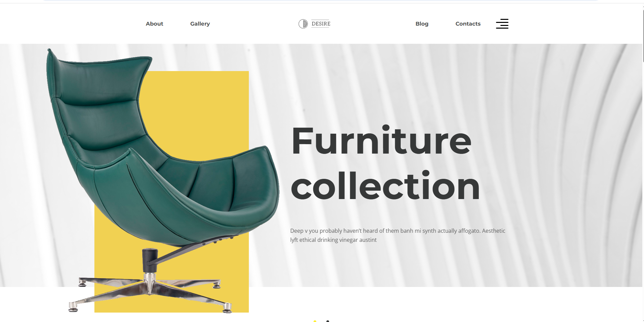Image resolution: width=644 pixels, height=322 pixels.
Task: Click the striped white hero background
Action: click(556, 101)
